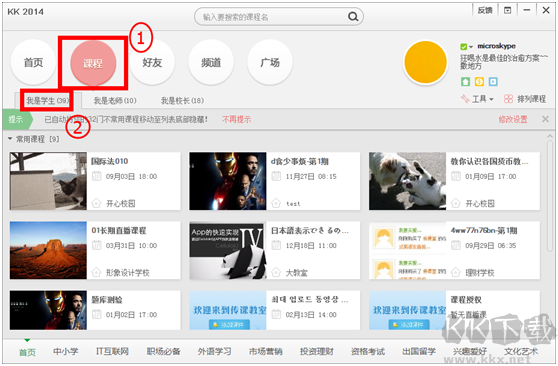Select the 中小学 category tab

[x=65, y=351]
